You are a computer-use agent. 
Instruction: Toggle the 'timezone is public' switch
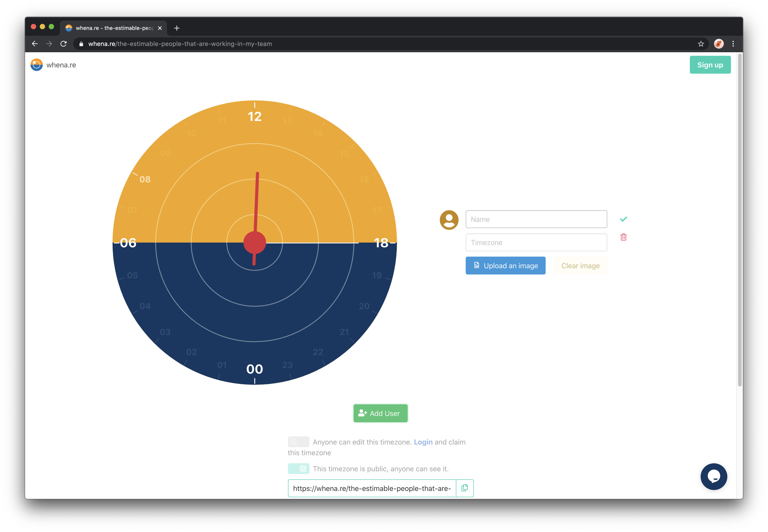(x=298, y=468)
